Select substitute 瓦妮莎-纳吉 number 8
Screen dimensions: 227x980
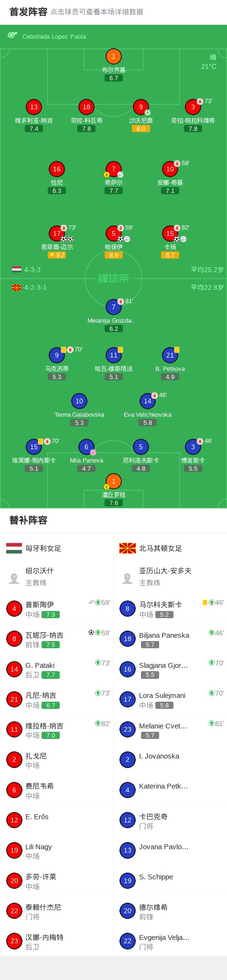click(x=14, y=639)
